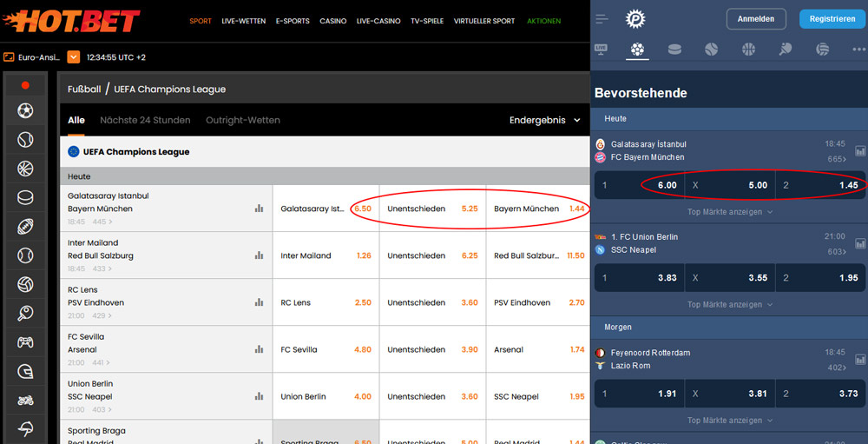
Task: Open the live events red dot in HOT.BET sidebar
Action: pos(25,85)
